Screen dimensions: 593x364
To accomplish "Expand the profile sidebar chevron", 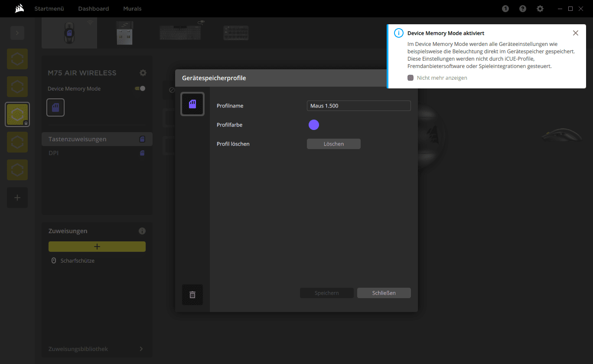I will (x=17, y=33).
